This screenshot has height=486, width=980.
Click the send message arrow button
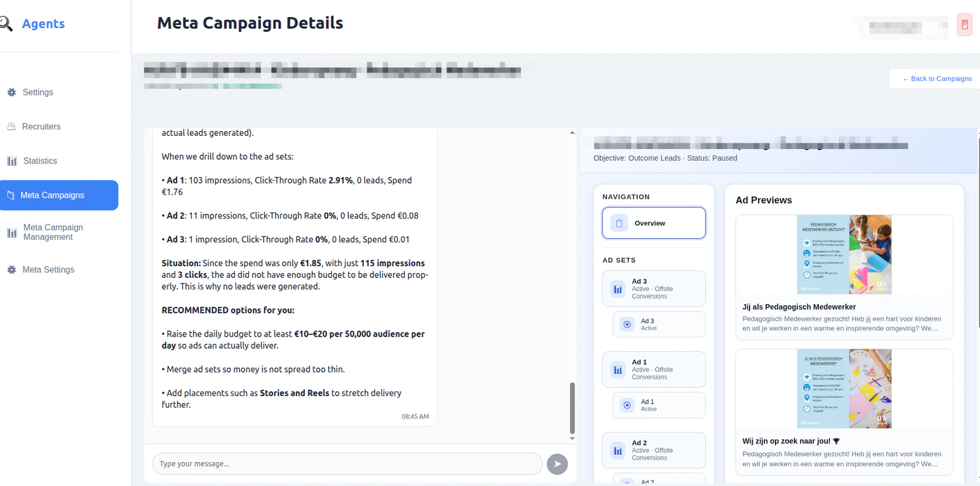click(557, 464)
